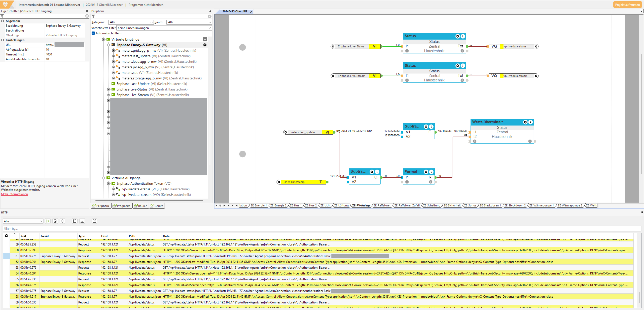Image resolution: width=644 pixels, height=310 pixels.
Task: Click the download icon in the HTTP toolbar
Action: pyautogui.click(x=82, y=221)
